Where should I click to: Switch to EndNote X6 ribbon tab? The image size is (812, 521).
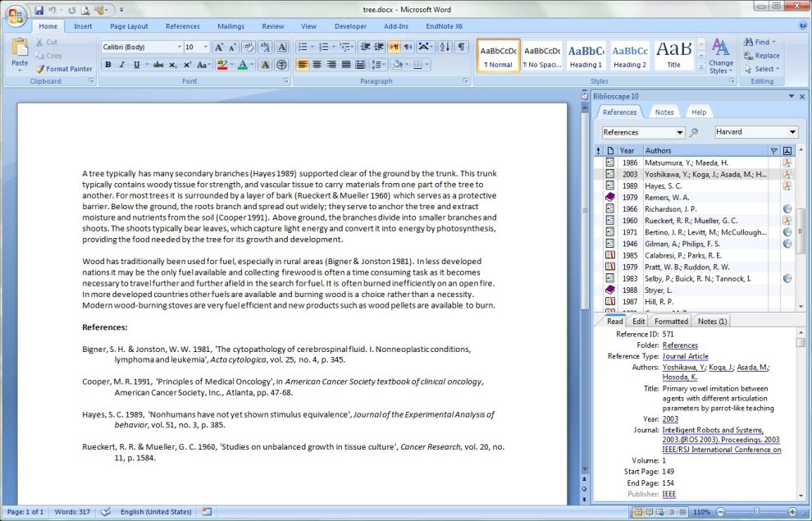(444, 26)
